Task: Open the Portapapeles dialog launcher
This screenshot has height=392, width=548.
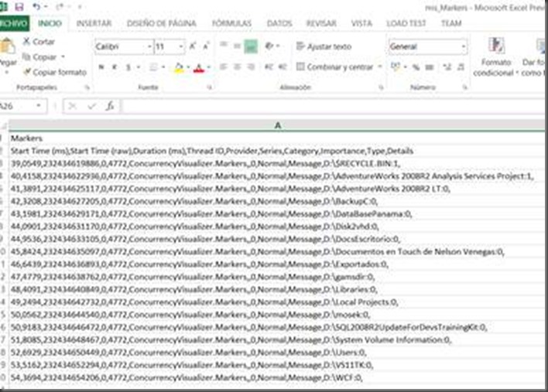Action: tap(87, 87)
